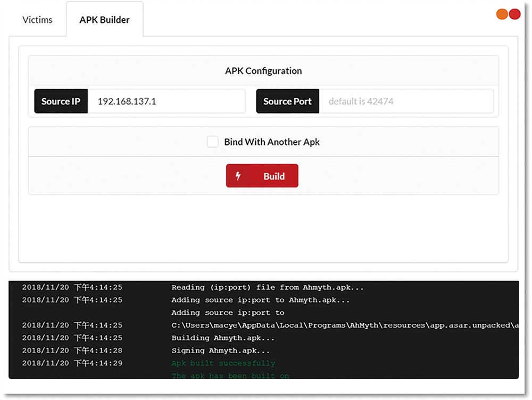Click the log path starting with C:\Users\macye
The image size is (532, 400).
coord(345,325)
